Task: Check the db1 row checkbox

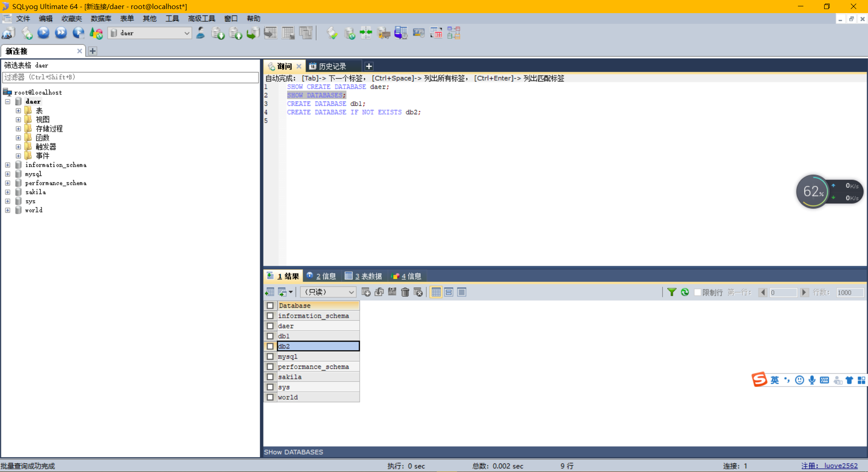Action: pos(270,336)
